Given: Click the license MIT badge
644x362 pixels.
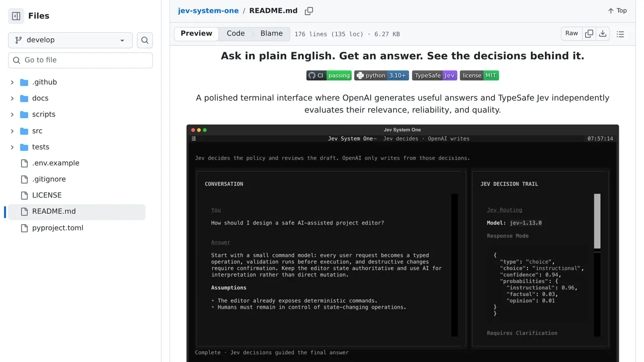Looking at the screenshot, I should (479, 75).
